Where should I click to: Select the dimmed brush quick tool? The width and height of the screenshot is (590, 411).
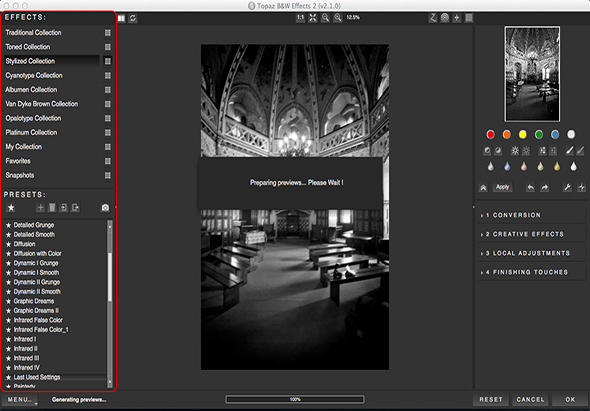pos(580,151)
